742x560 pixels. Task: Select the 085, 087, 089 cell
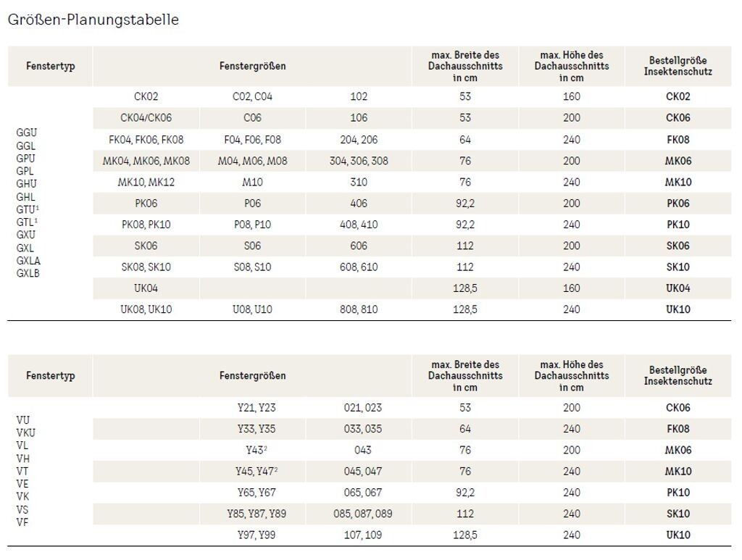coord(368,514)
